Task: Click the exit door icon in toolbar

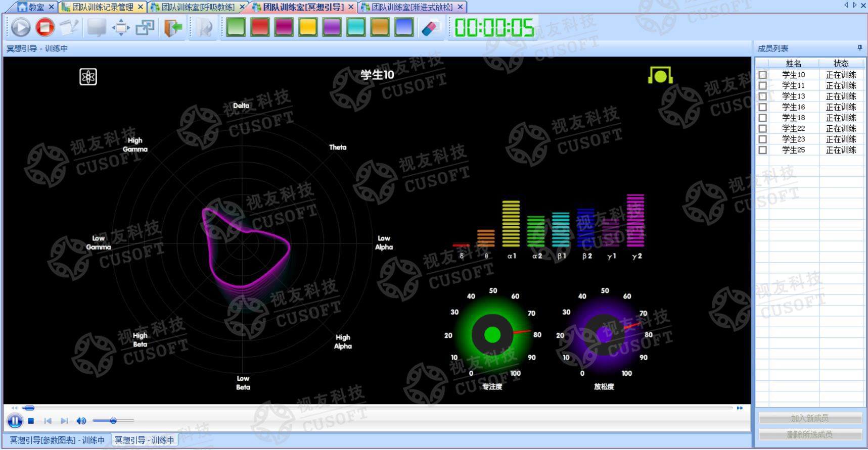Action: pyautogui.click(x=172, y=27)
